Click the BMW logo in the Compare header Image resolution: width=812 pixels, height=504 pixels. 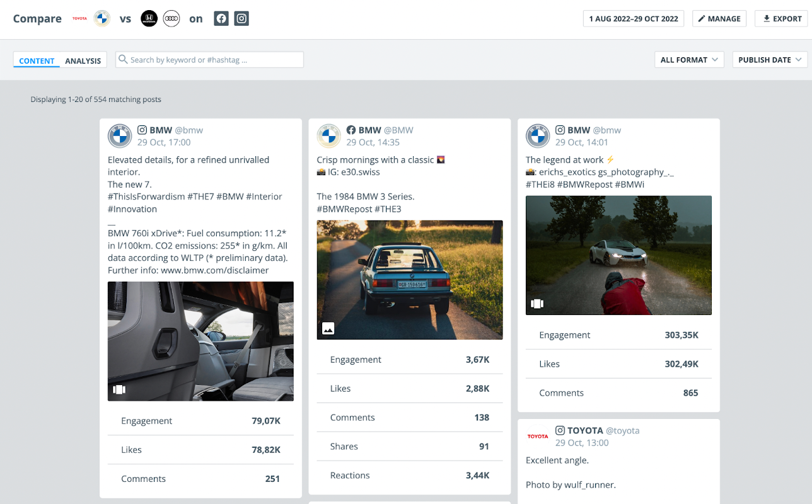[x=101, y=18]
